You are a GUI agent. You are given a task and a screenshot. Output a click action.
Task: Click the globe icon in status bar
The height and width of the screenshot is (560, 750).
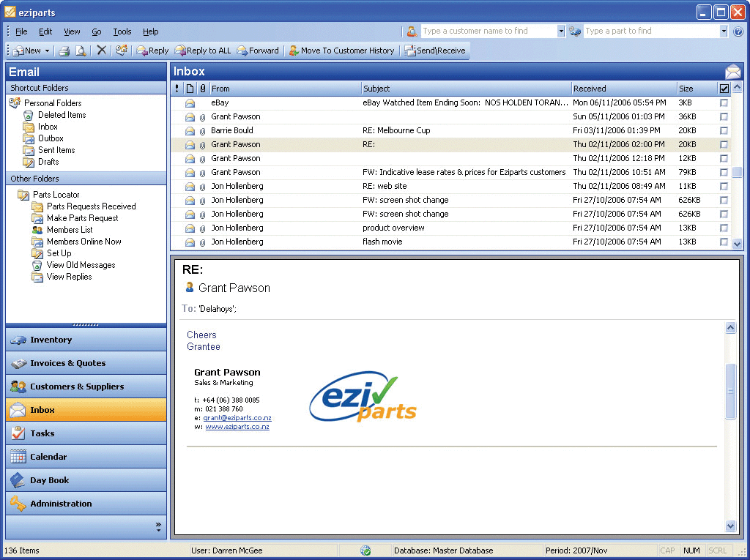[x=365, y=550]
